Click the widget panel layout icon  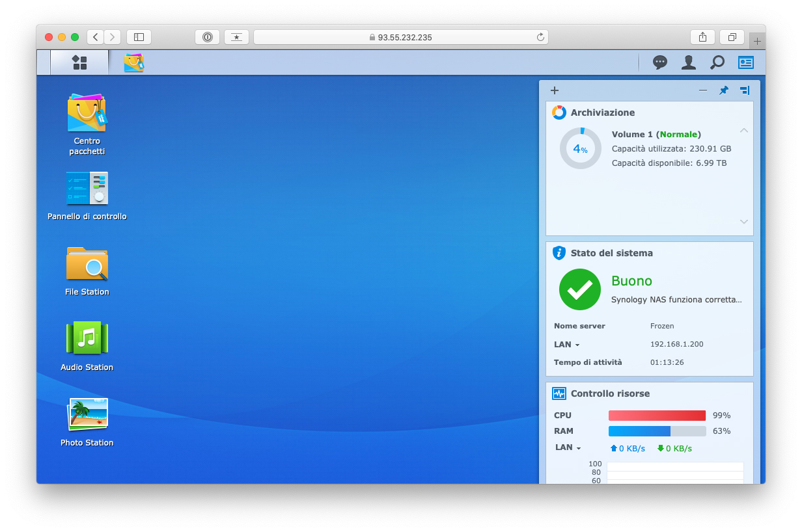(745, 90)
